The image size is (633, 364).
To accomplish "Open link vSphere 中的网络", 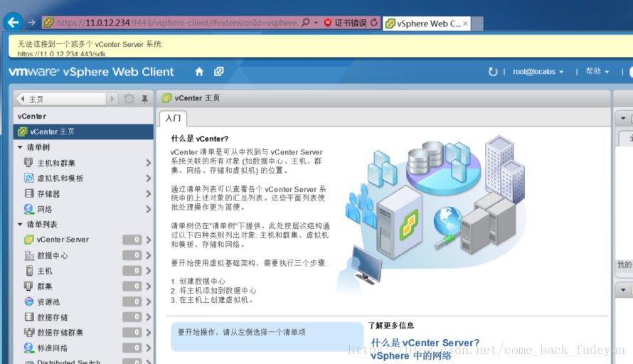I will coord(411,355).
